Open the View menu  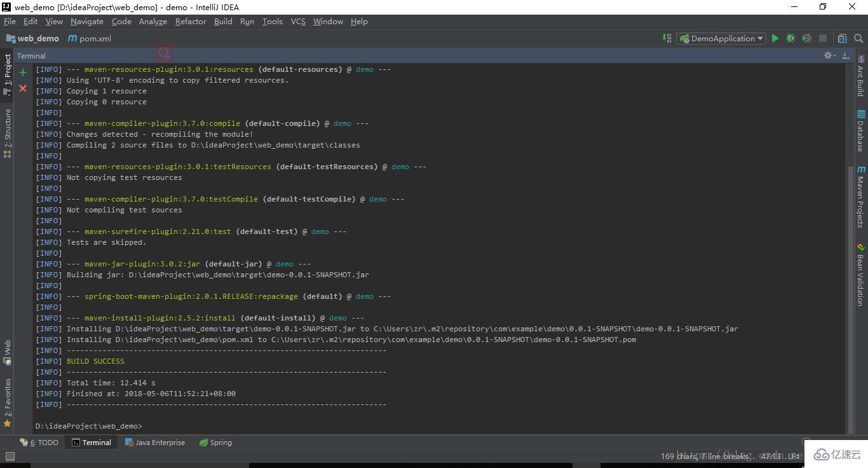54,21
